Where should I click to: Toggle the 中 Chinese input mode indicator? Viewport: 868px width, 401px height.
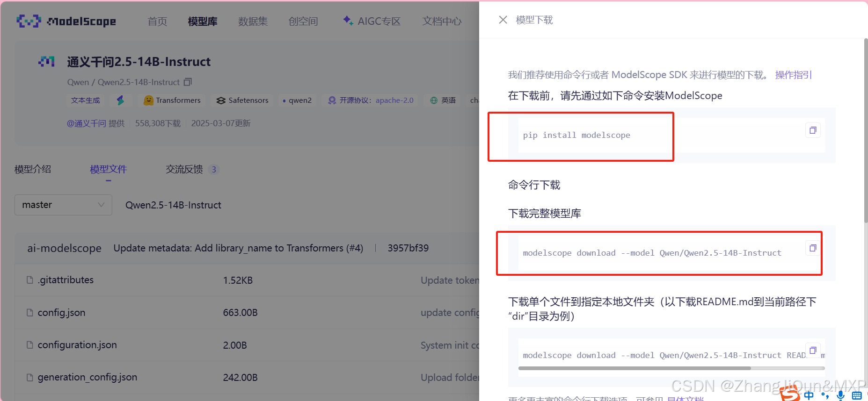[x=809, y=395]
